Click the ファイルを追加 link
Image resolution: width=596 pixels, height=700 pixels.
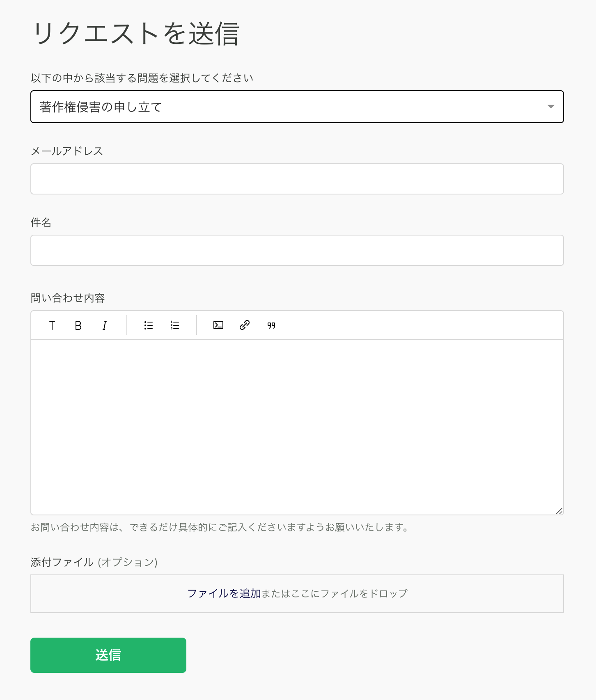pos(224,594)
